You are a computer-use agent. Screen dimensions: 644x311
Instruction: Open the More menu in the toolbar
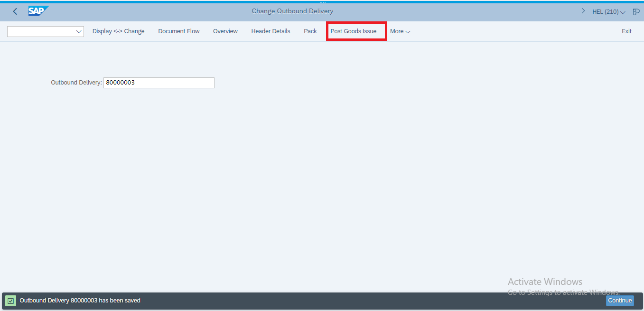click(400, 31)
